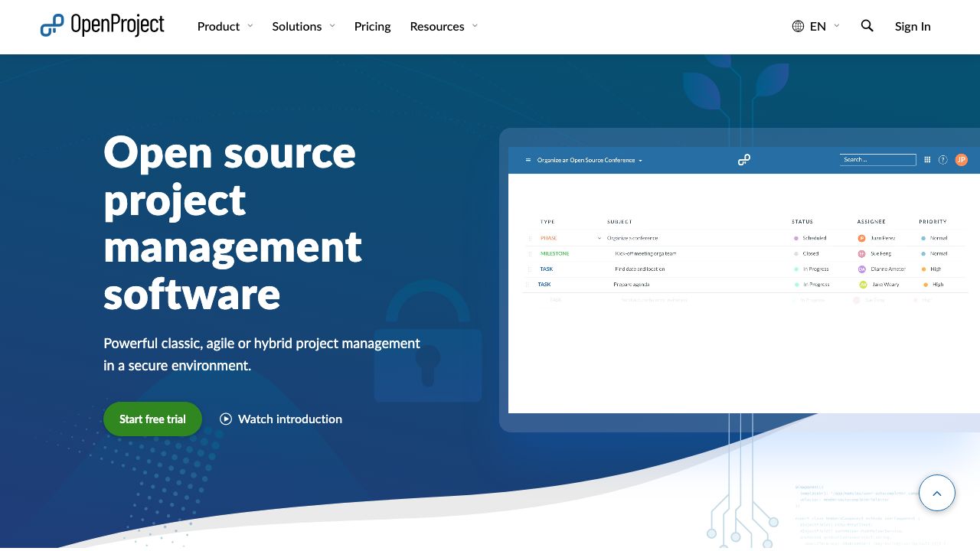Click Dianne Ameter's assignee avatar
980x551 pixels.
[861, 269]
